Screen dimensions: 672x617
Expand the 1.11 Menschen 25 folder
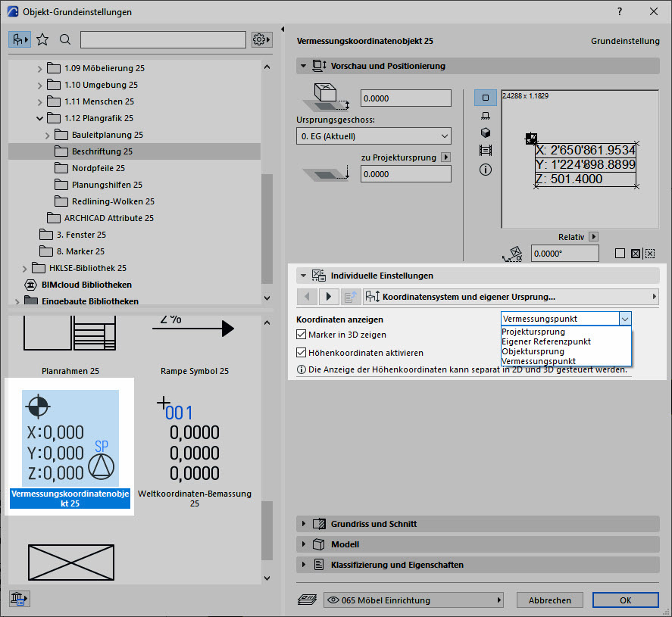click(39, 102)
